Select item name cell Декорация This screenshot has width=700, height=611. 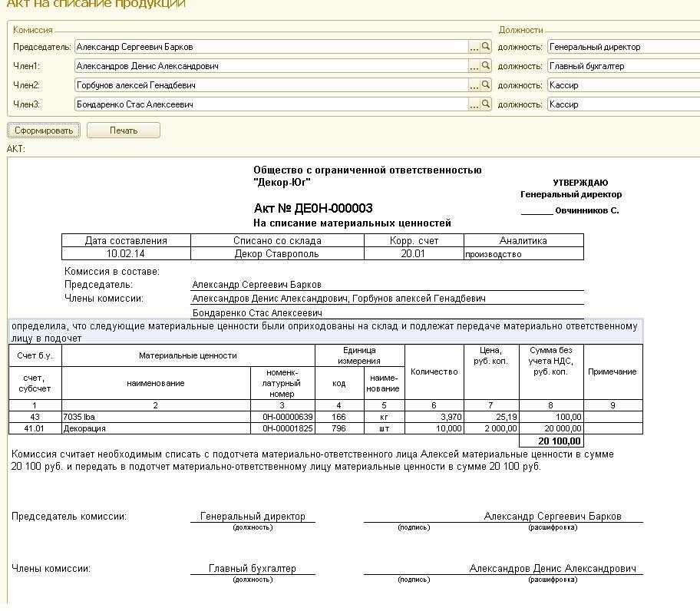tap(156, 428)
